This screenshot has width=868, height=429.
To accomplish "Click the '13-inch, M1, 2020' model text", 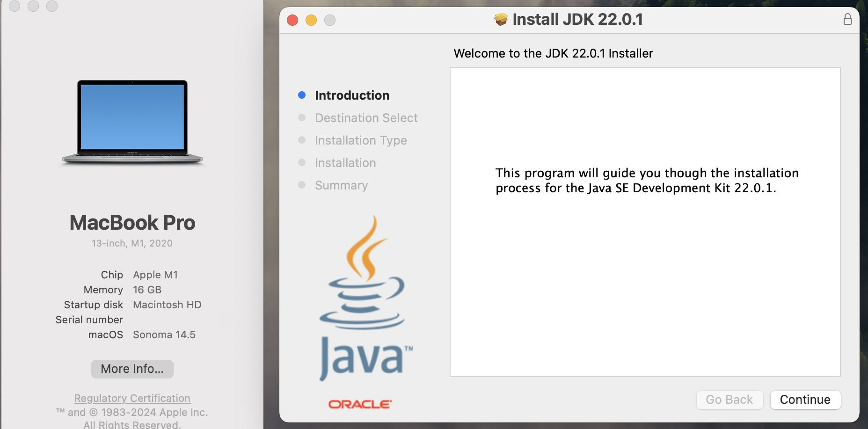I will click(132, 243).
